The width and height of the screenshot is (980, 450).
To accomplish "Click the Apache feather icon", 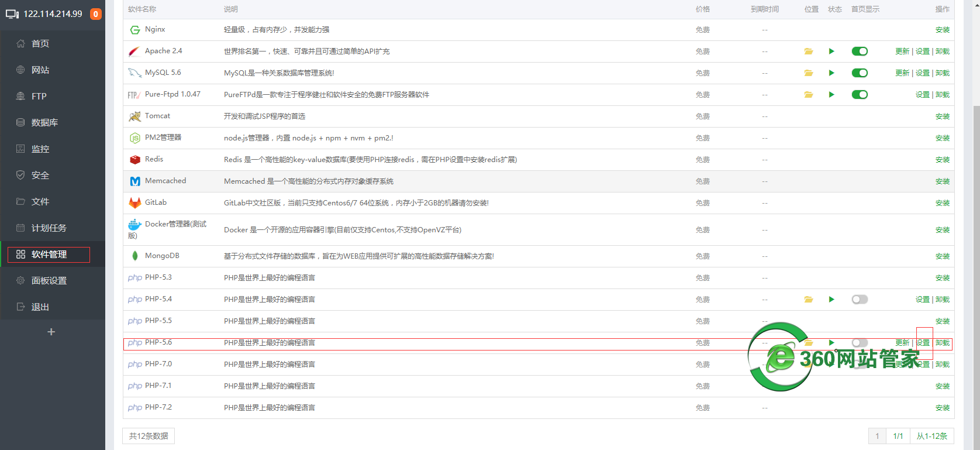I will coord(134,51).
